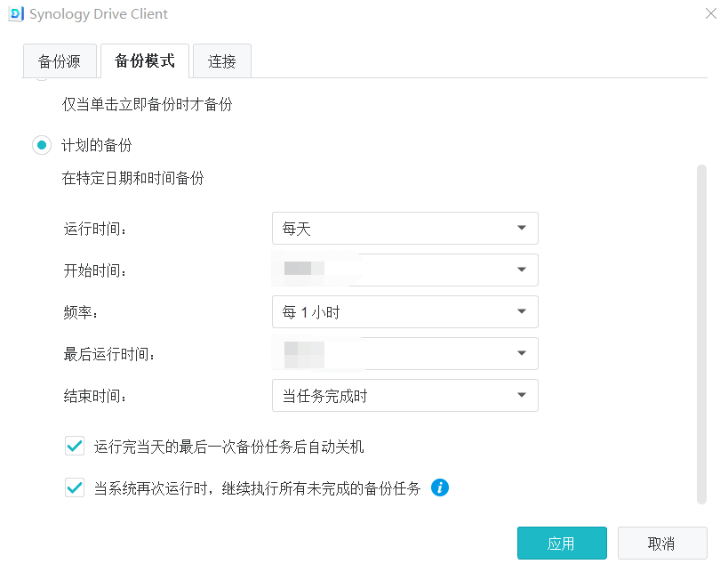Click the 取消 button

click(662, 543)
